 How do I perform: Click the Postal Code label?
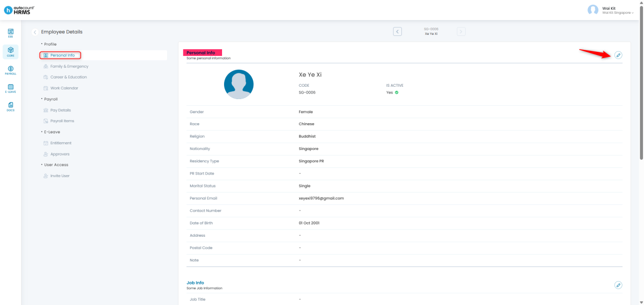[x=200, y=247]
